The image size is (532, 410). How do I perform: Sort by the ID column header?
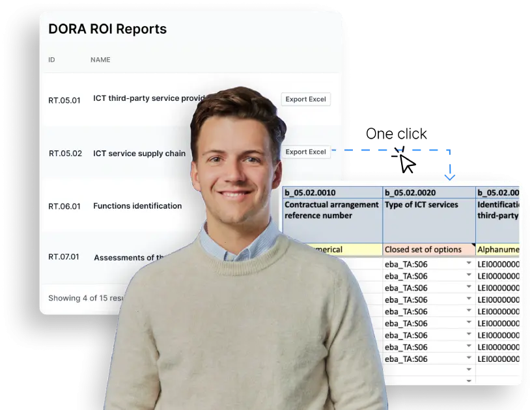pos(51,60)
